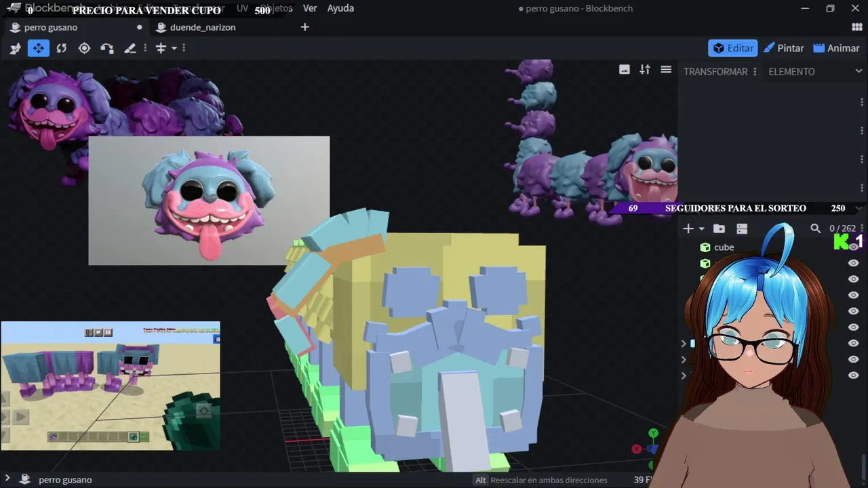Screen dimensions: 868x488
Task: Click the 39 FPS counter
Action: (x=644, y=480)
